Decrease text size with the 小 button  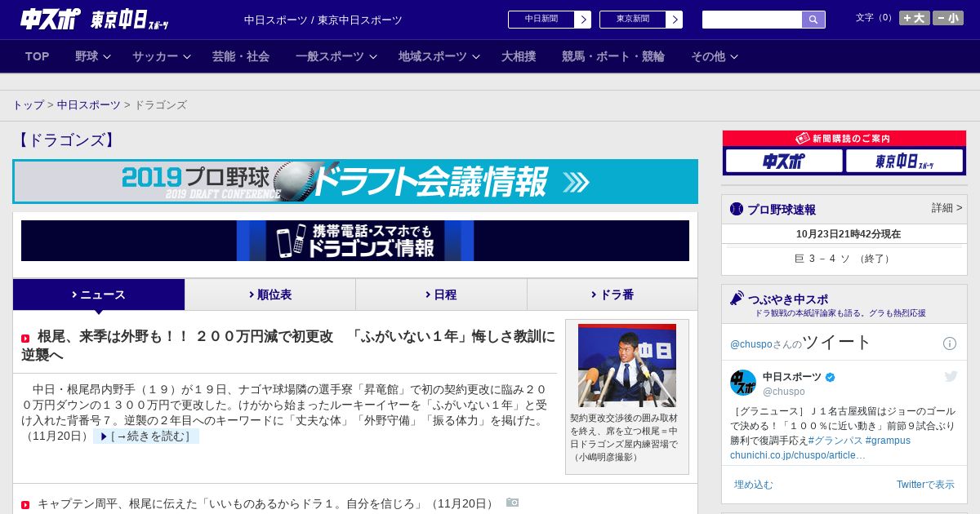click(948, 18)
